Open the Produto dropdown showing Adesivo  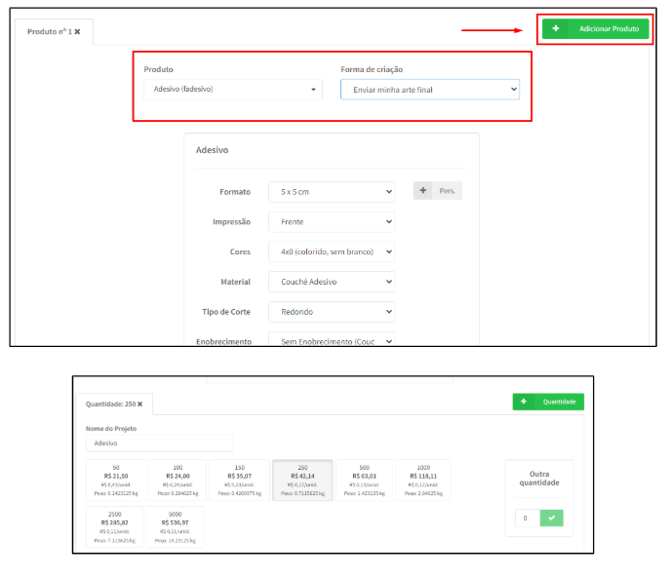(232, 90)
